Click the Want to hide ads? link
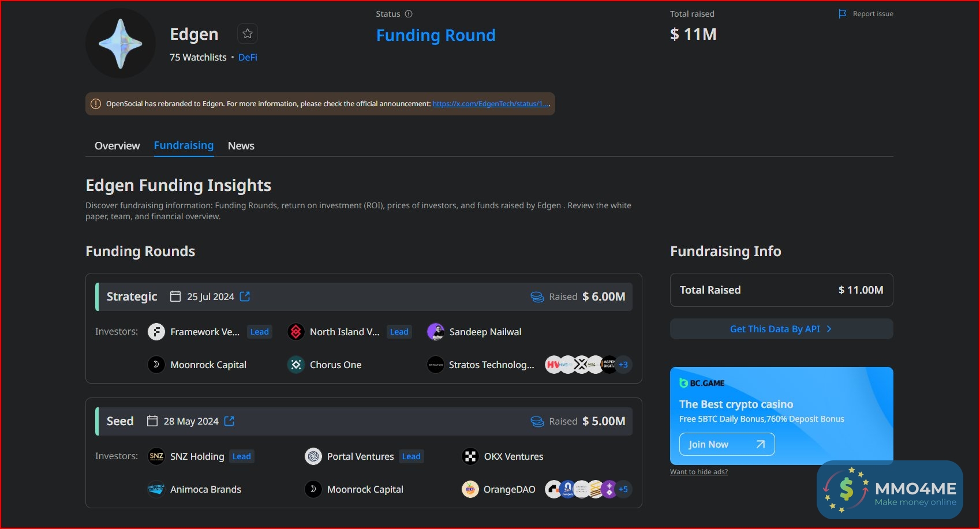 pyautogui.click(x=699, y=472)
